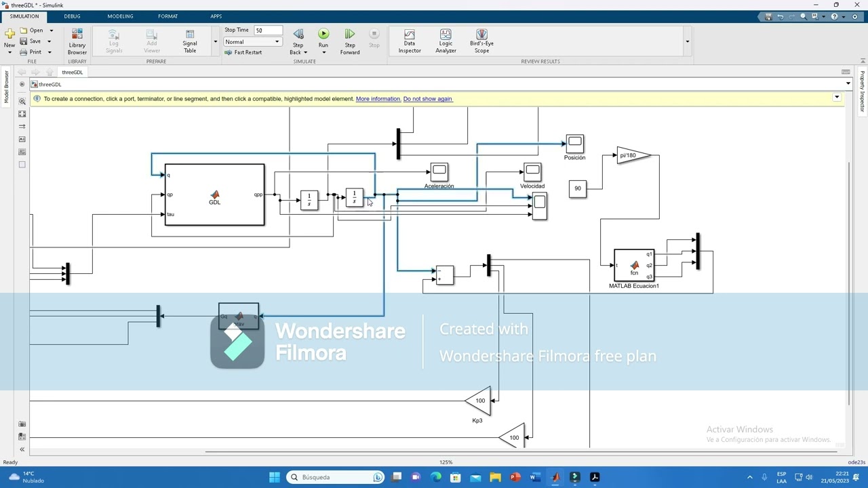Image resolution: width=868 pixels, height=488 pixels.
Task: Click the quick access search icon
Action: pos(804,16)
